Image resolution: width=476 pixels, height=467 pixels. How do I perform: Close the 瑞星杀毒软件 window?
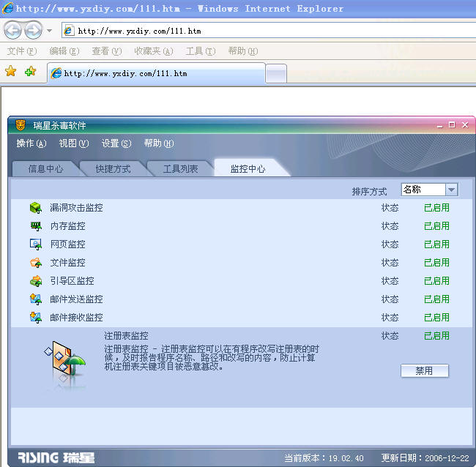(x=465, y=124)
